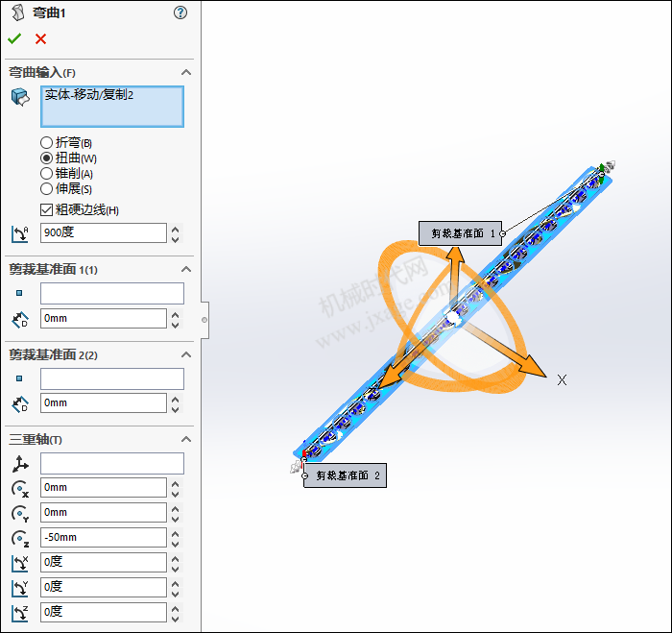This screenshot has height=633, width=672.
Task: Click the Z rotation origin icon
Action: pyautogui.click(x=20, y=539)
